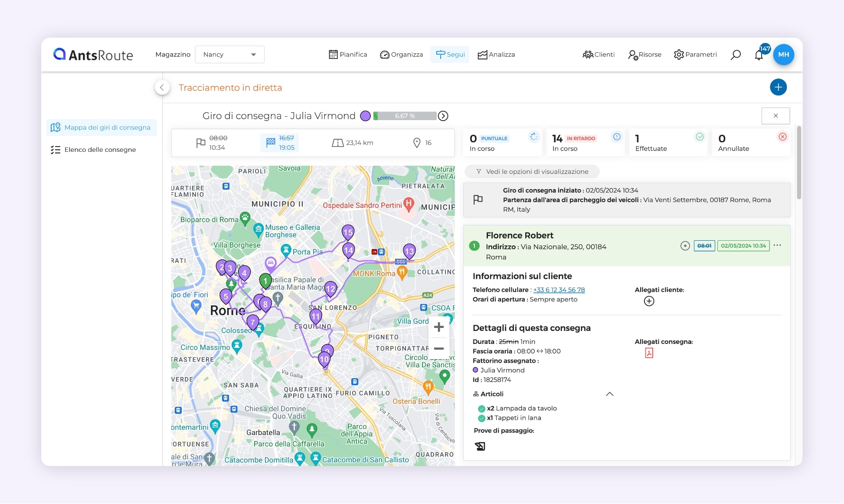Zoom in on the map with the plus control
This screenshot has height=504, width=844.
point(439,327)
